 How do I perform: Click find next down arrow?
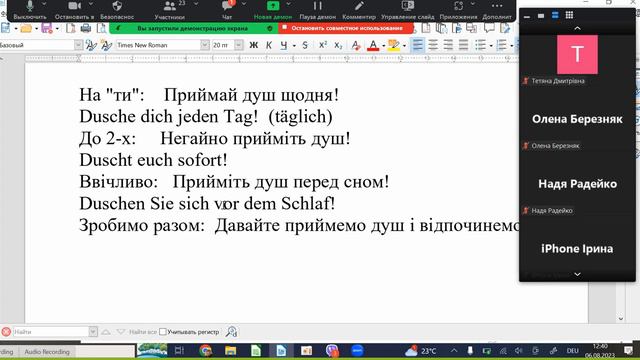pos(121,332)
